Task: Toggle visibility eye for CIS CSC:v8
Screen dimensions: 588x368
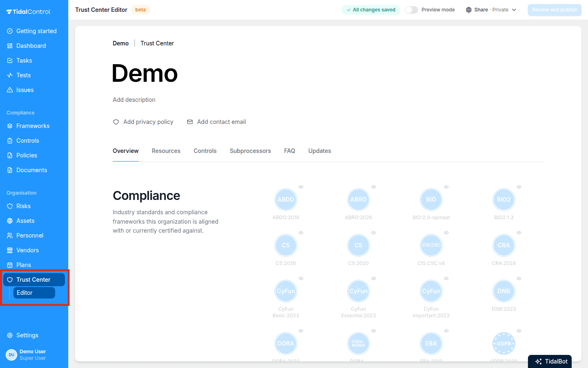Action: click(446, 233)
